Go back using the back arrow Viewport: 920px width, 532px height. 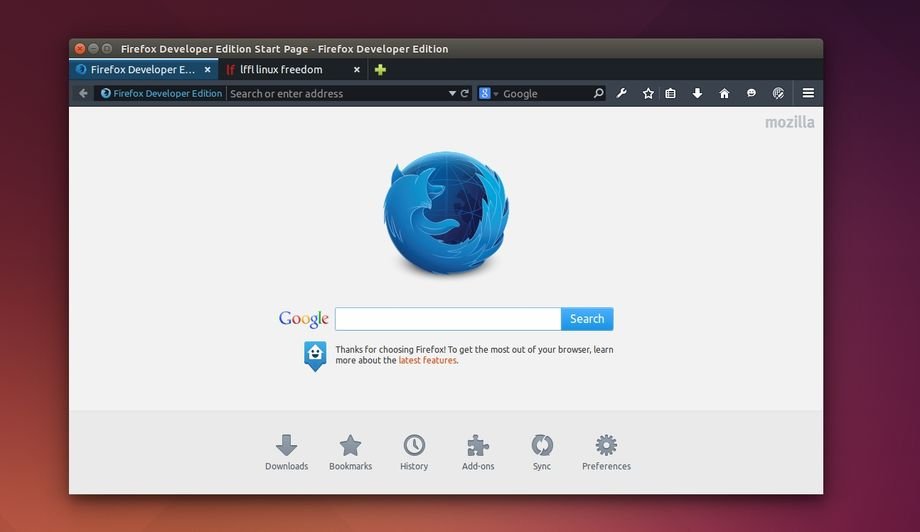[x=83, y=93]
